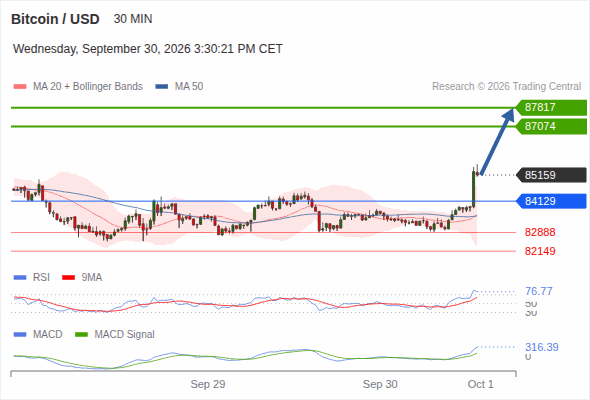Click the Bitcoin / USD title
590x400 pixels.
[55, 19]
